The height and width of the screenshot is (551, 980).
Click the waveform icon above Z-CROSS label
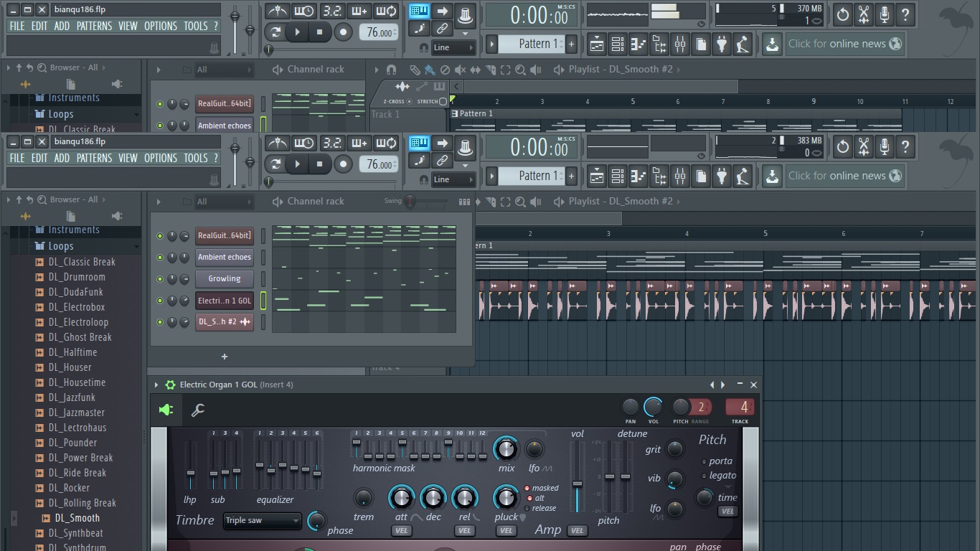click(x=402, y=87)
